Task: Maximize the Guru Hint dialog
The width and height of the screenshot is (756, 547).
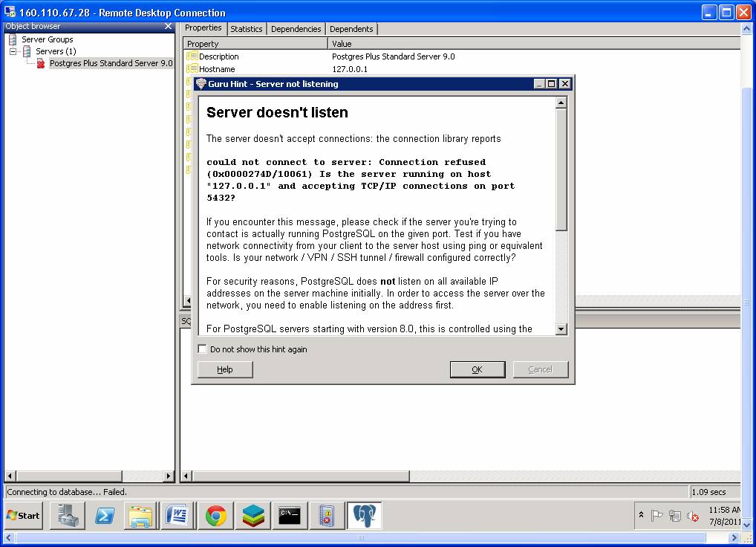Action: pos(552,84)
